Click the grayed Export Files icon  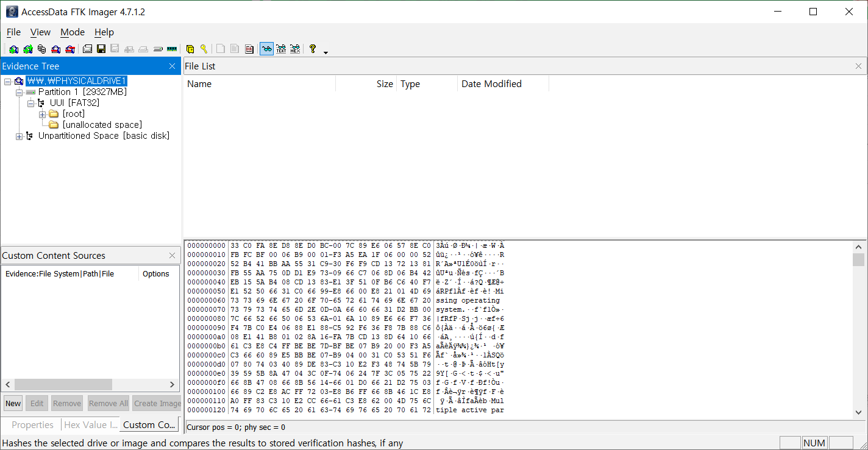221,49
